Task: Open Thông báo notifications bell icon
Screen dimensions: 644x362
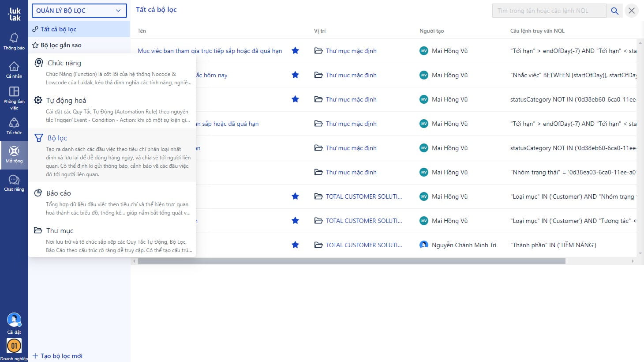Action: [x=14, y=39]
